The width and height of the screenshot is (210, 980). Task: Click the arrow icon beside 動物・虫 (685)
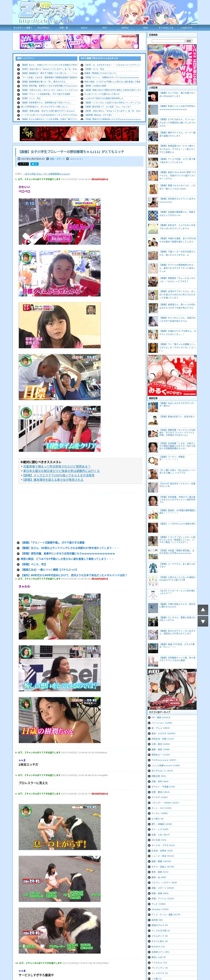[149, 877]
